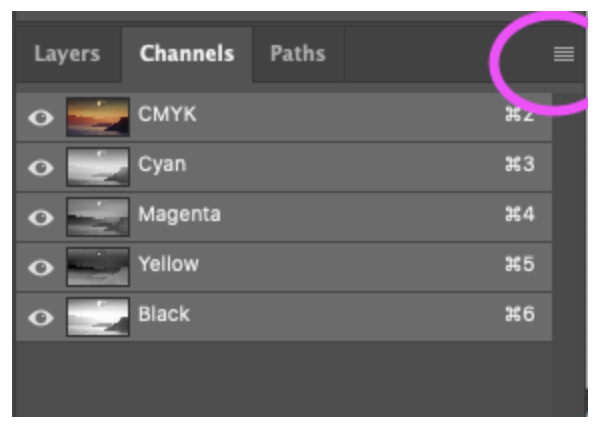Hide the CMYK composite channel eye

pyautogui.click(x=41, y=116)
